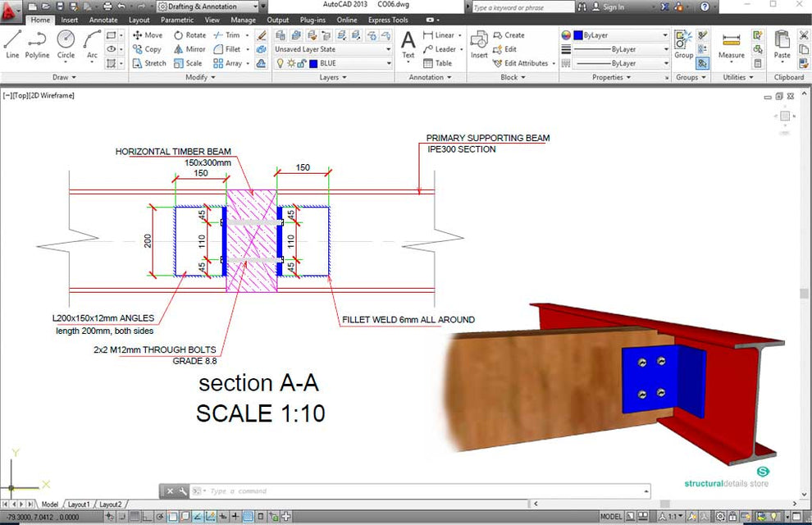This screenshot has width=812, height=525.
Task: Activate the Rotate command
Action: (x=190, y=35)
